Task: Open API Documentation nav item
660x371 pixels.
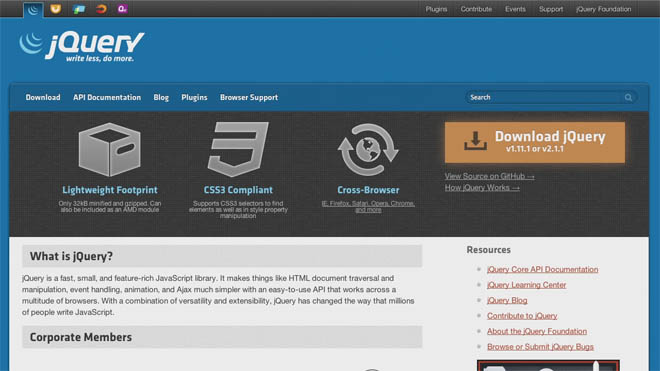Action: click(x=107, y=97)
